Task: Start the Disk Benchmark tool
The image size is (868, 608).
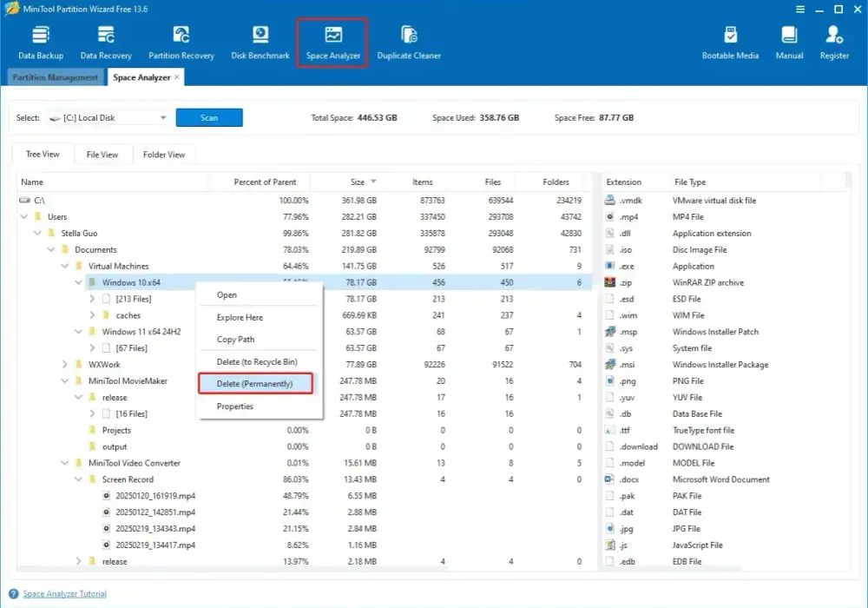Action: pos(260,42)
